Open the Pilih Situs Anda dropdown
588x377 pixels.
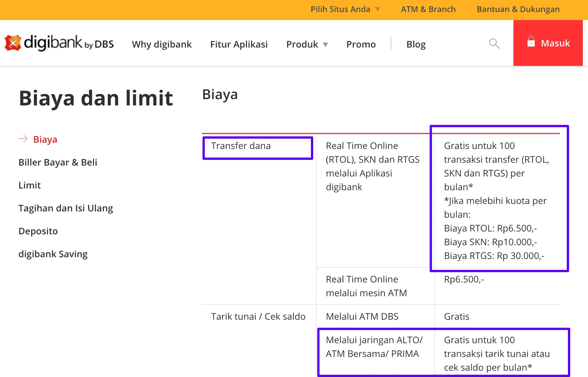click(340, 9)
